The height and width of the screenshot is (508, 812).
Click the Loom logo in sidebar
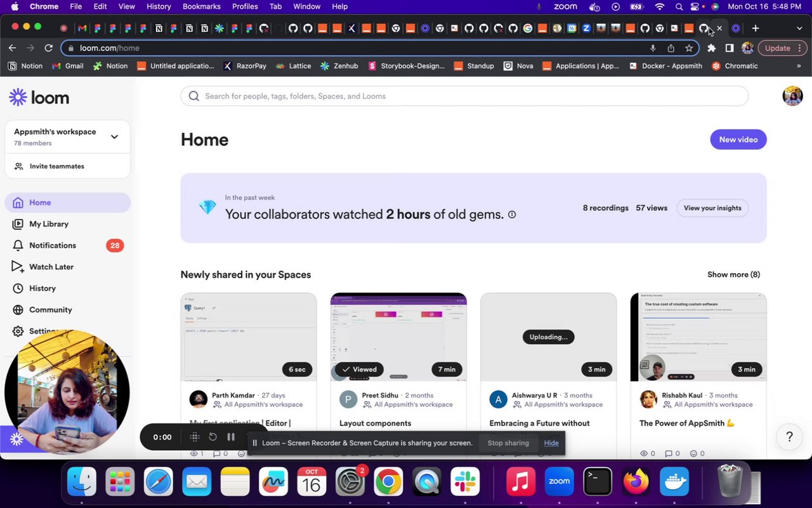click(x=39, y=97)
